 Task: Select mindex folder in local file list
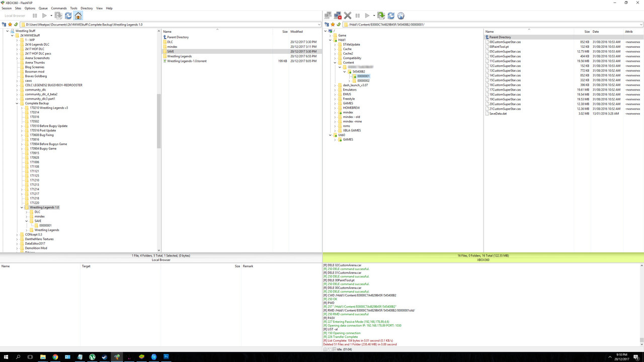tap(172, 47)
